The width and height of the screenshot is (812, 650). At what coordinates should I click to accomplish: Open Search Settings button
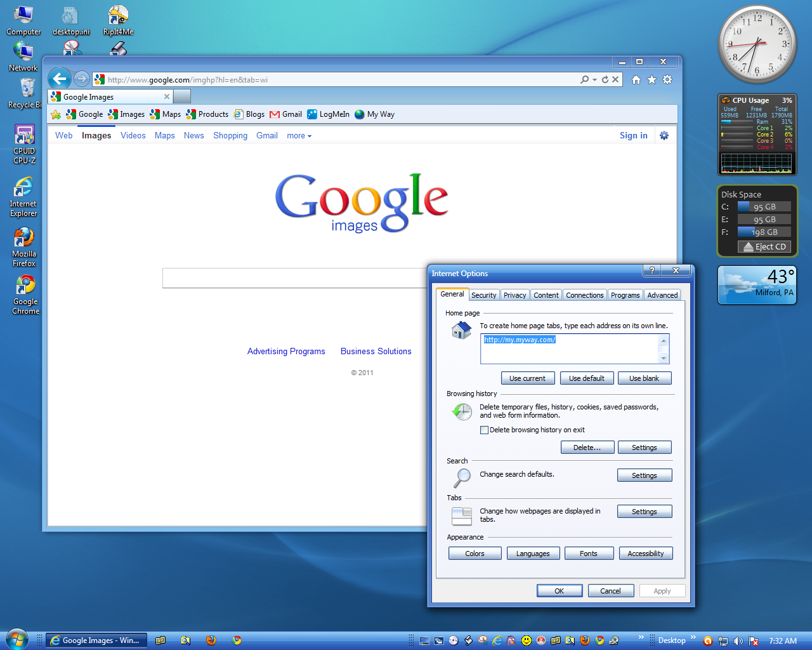645,475
